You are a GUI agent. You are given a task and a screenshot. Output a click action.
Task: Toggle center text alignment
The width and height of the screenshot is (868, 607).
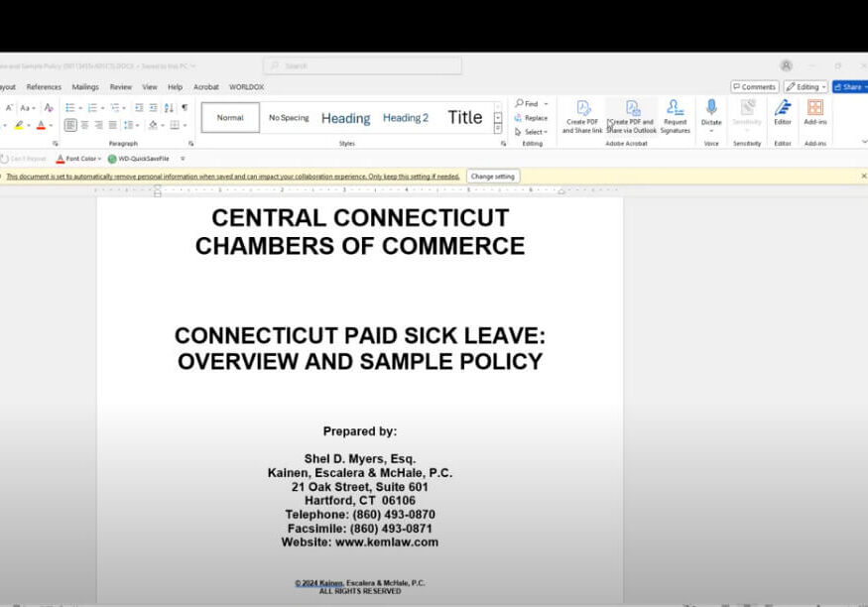(x=84, y=125)
